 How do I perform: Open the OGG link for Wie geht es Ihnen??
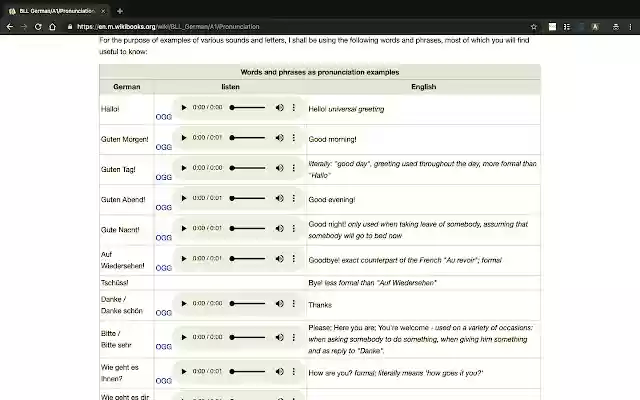pos(164,381)
